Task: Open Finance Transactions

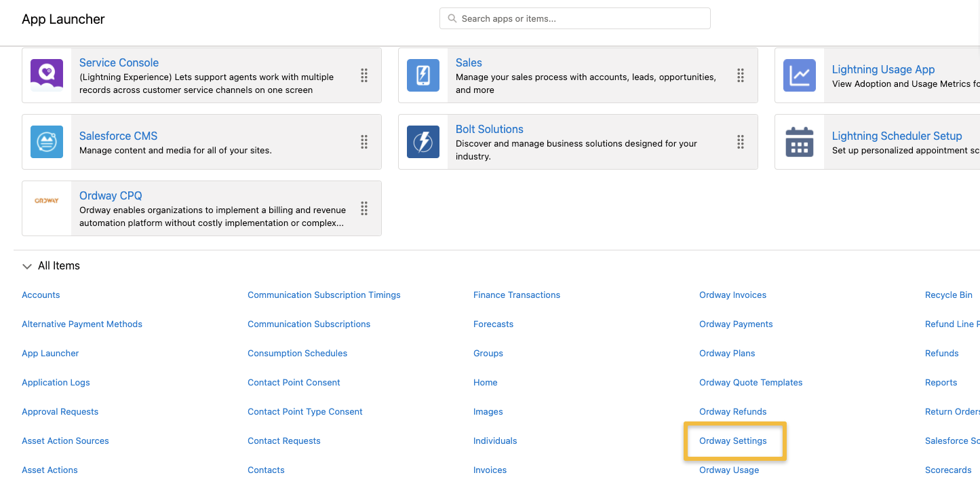Action: tap(517, 295)
